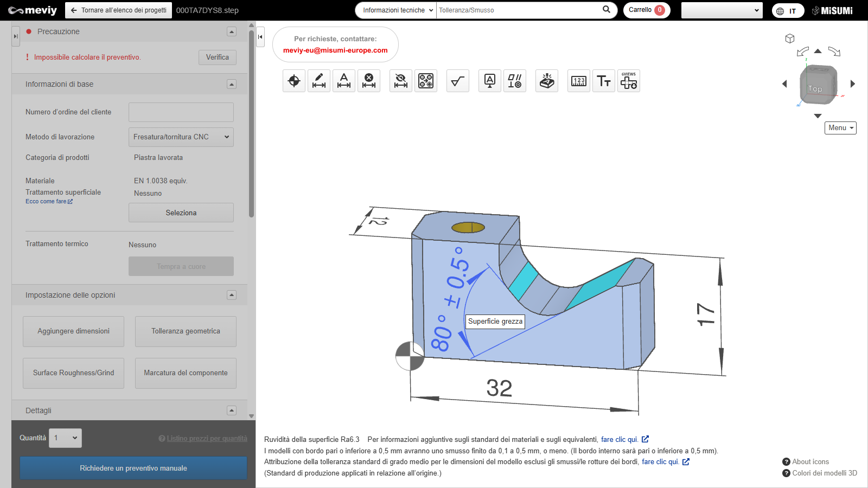Open the About icons help link
The width and height of the screenshot is (868, 488).
[x=806, y=462]
